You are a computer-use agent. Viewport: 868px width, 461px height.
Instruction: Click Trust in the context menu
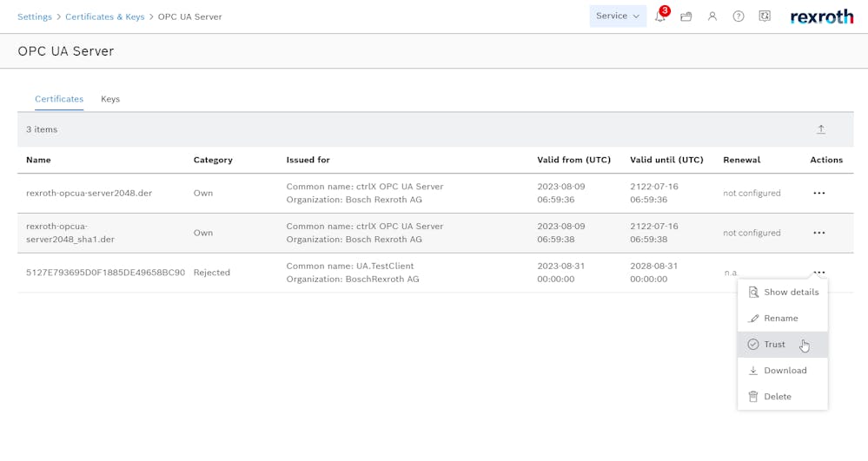click(x=783, y=344)
